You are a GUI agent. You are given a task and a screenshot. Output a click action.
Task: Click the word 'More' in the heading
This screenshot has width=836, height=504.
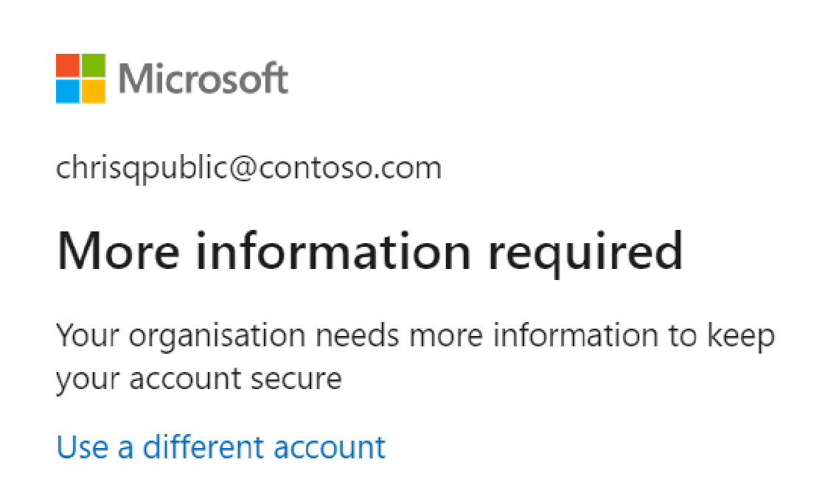(x=119, y=251)
